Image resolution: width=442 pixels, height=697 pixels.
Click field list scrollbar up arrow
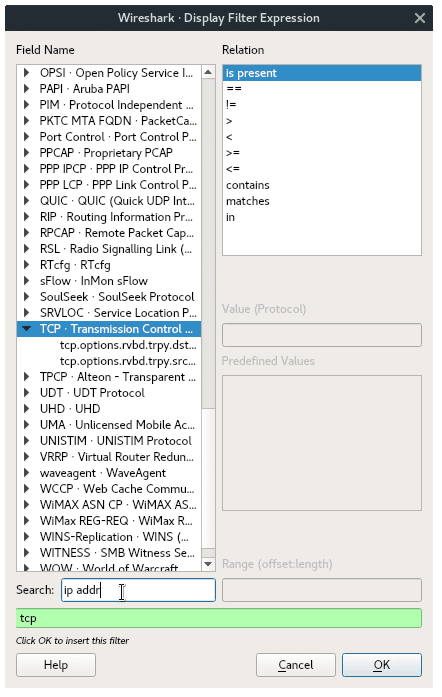(x=208, y=72)
